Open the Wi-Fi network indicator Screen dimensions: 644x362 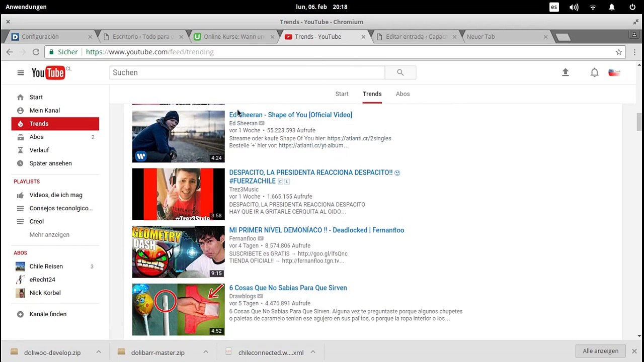(x=593, y=7)
